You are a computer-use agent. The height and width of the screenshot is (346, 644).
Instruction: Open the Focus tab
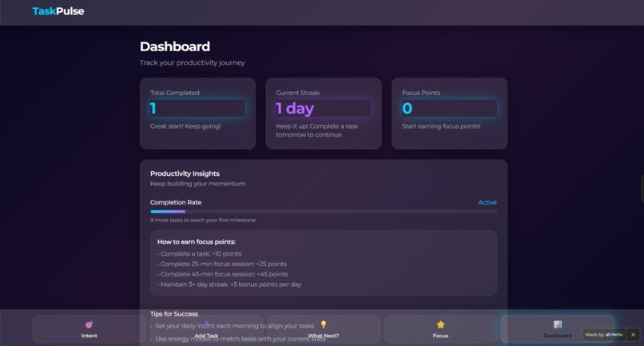coord(440,329)
